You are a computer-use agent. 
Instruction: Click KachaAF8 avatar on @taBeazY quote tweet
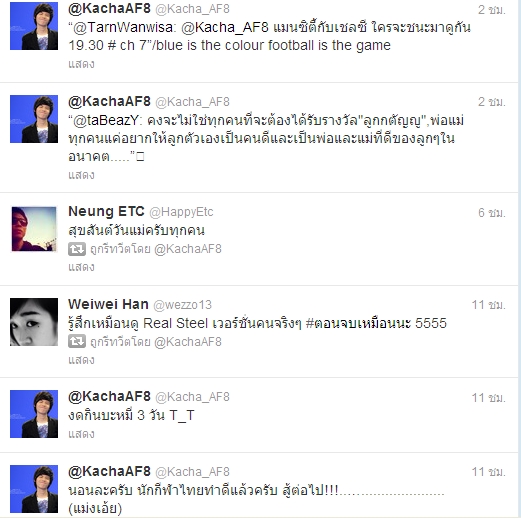click(x=34, y=119)
